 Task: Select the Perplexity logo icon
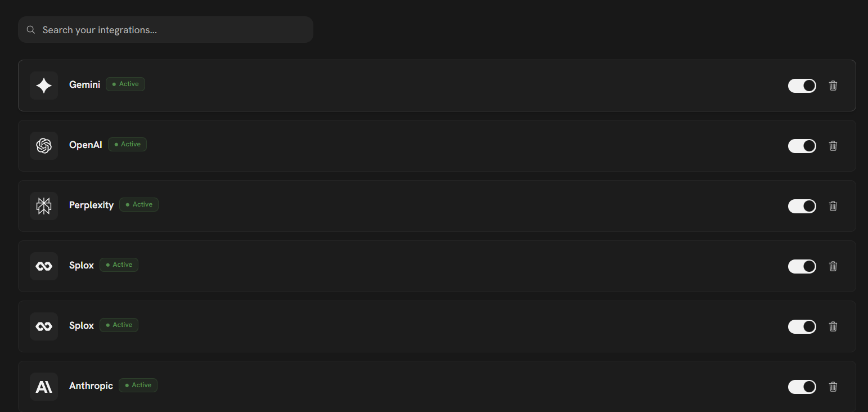(44, 206)
